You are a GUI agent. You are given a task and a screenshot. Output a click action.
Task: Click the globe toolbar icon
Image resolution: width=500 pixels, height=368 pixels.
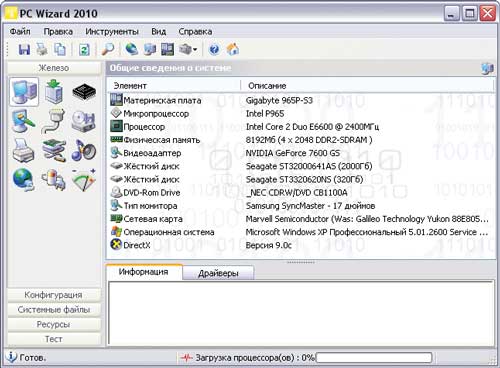(132, 50)
